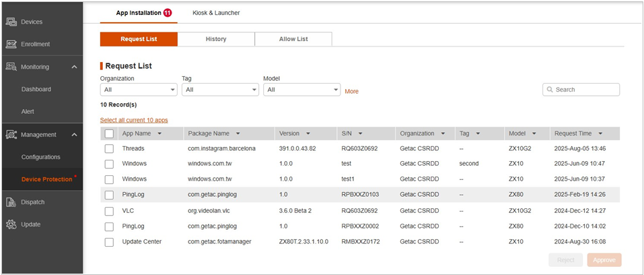Click the Devices icon in sidebar
The width and height of the screenshot is (644, 275).
[x=11, y=22]
